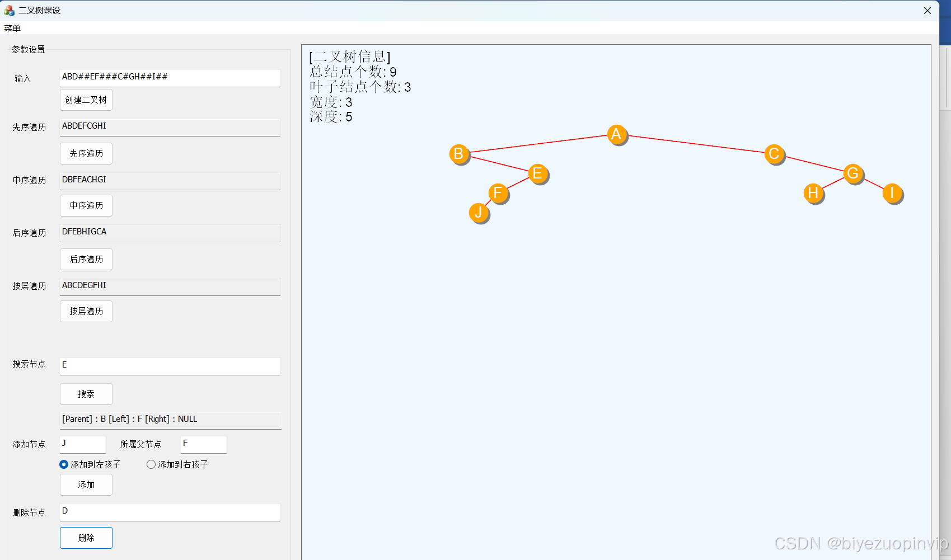Click the 叶子结点个数: 3 info line
This screenshot has width=951, height=560.
click(x=360, y=87)
